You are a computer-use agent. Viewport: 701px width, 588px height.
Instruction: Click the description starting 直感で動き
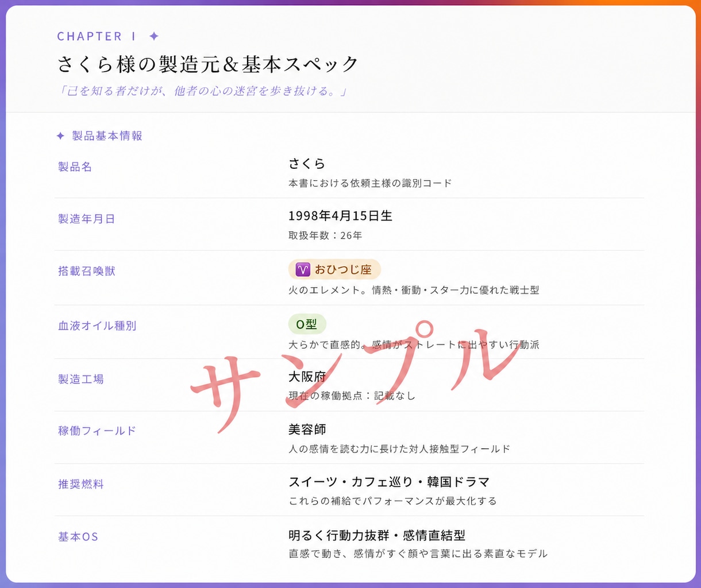(418, 554)
